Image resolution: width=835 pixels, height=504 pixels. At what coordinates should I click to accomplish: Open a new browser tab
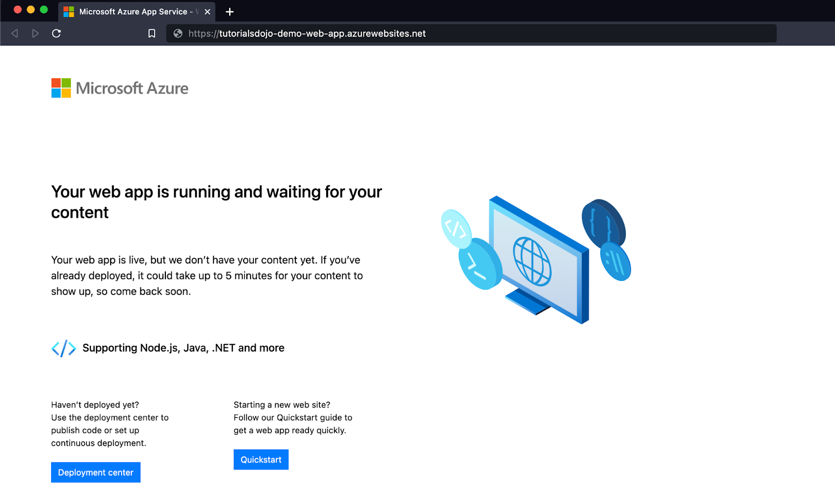(x=230, y=11)
